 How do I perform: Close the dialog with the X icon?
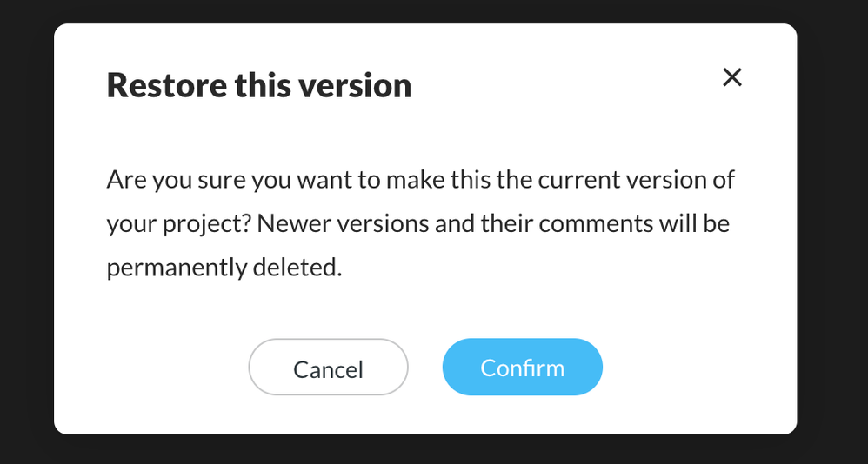[x=732, y=77]
